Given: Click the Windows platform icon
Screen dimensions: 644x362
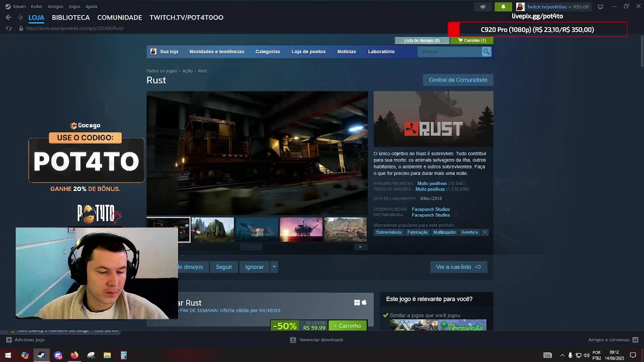Looking at the screenshot, I should click(x=357, y=302).
